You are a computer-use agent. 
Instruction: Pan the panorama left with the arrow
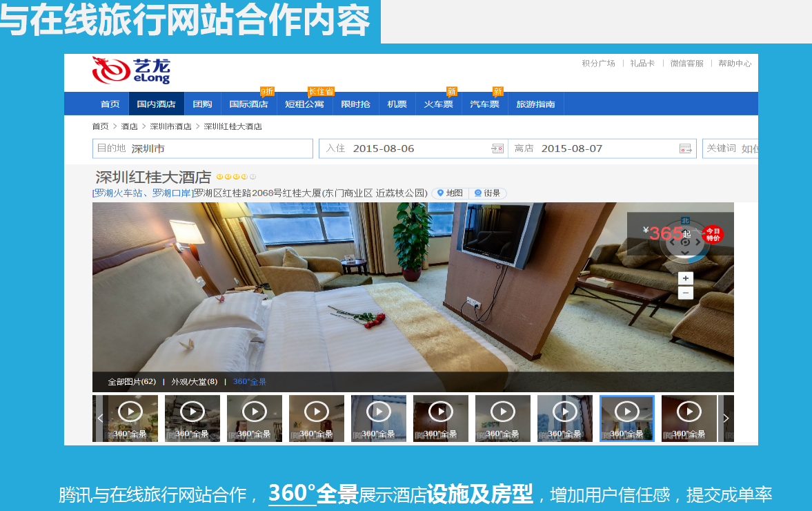(671, 242)
